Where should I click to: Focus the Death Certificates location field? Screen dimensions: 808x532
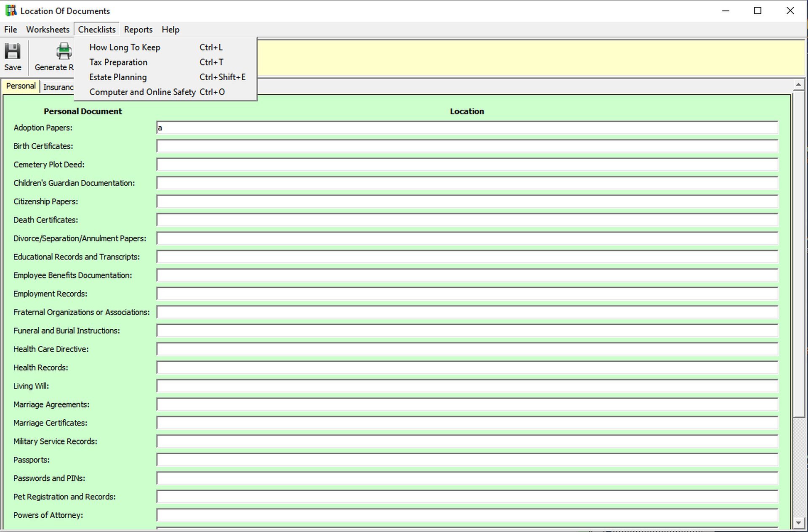click(x=467, y=220)
